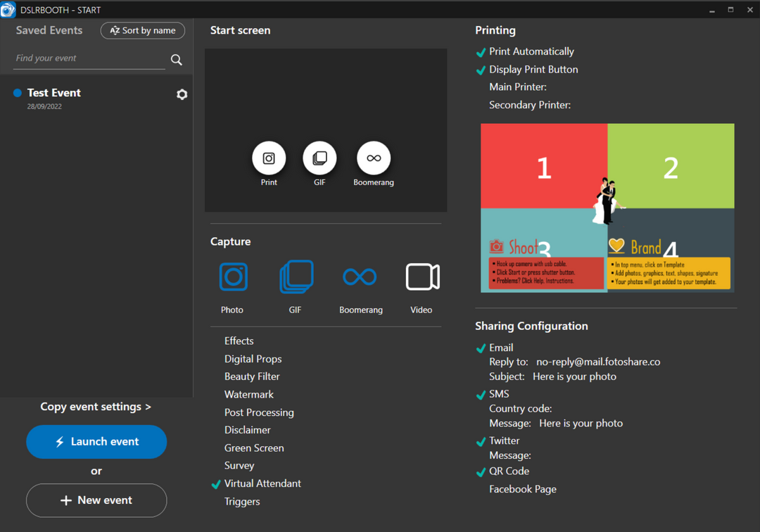760x532 pixels.
Task: Toggle Display Print Button option
Action: tap(481, 70)
